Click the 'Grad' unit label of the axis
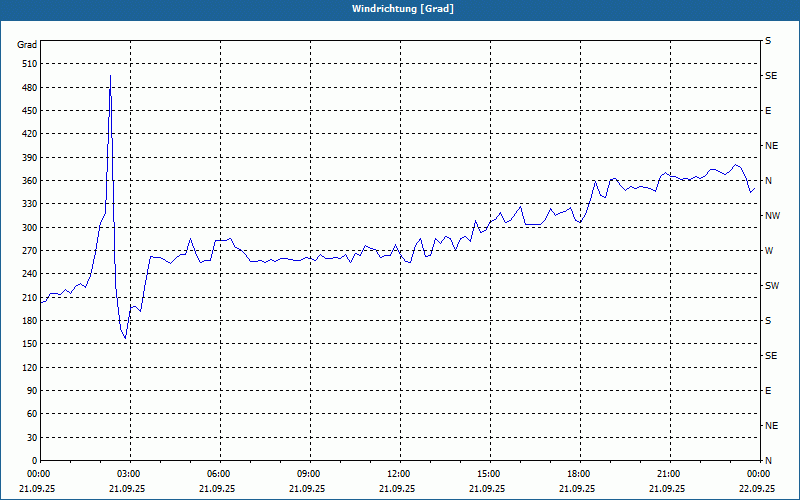 point(27,45)
